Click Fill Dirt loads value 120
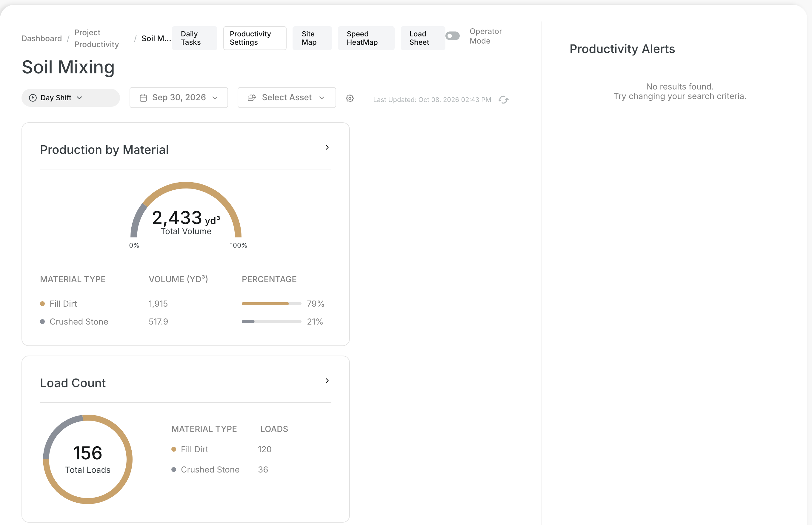This screenshot has width=812, height=525. (x=264, y=449)
